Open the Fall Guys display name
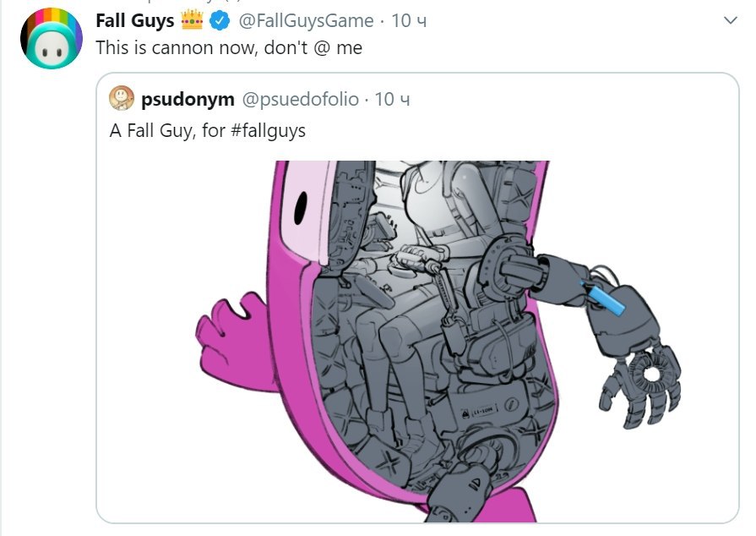The image size is (756, 536). [x=135, y=21]
